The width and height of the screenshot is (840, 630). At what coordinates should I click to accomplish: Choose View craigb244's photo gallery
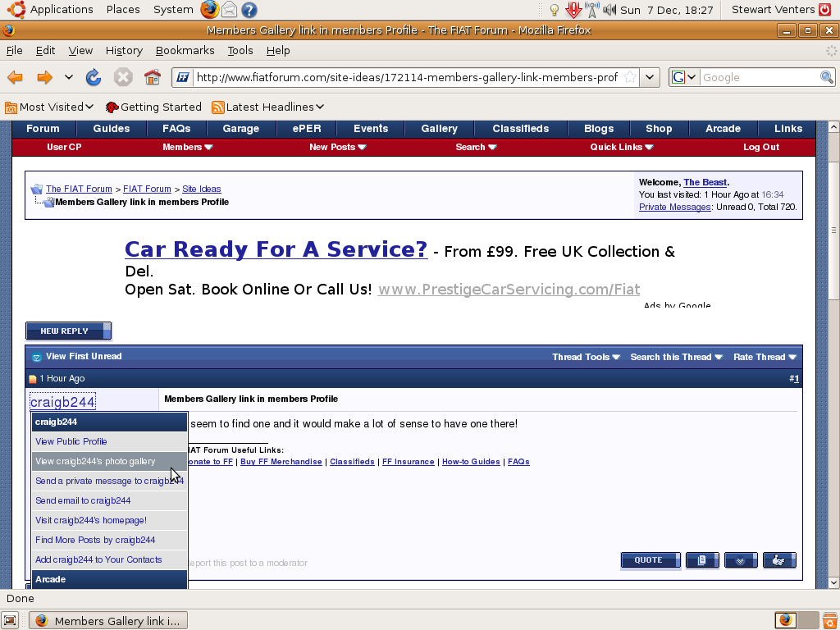pyautogui.click(x=109, y=461)
